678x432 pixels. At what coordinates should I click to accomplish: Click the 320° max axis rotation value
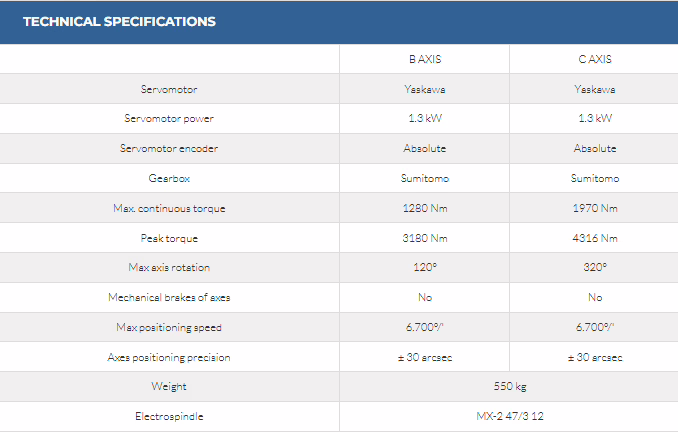pos(594,268)
